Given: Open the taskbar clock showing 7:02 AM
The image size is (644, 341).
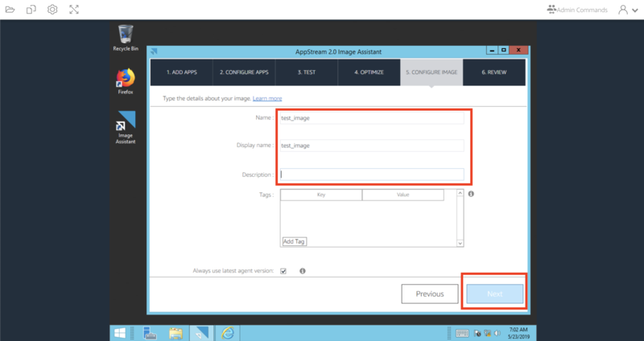Looking at the screenshot, I should (x=518, y=333).
